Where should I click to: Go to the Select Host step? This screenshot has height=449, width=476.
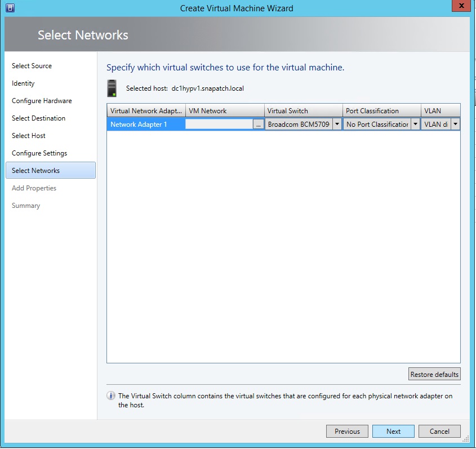pos(29,136)
